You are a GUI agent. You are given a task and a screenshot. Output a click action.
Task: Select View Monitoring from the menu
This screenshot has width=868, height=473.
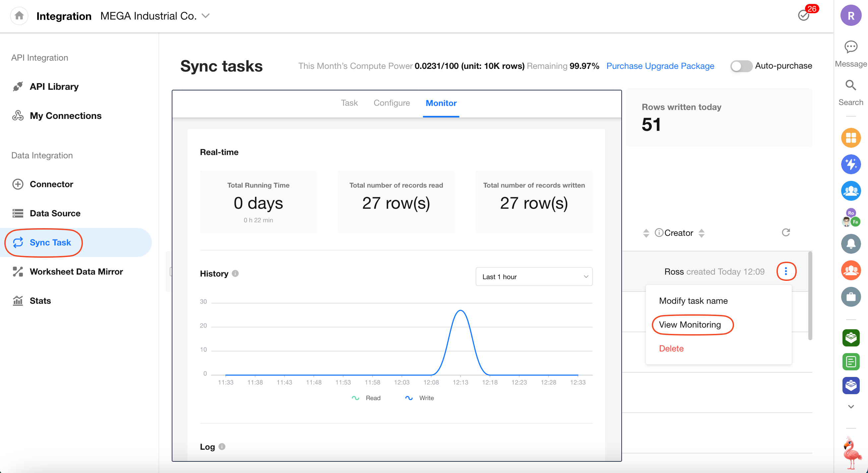point(690,325)
